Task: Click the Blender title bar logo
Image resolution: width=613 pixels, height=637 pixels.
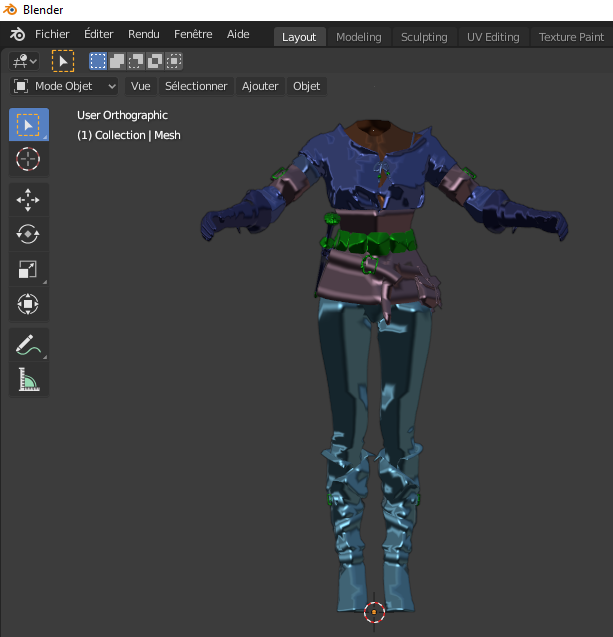Action: [10, 10]
